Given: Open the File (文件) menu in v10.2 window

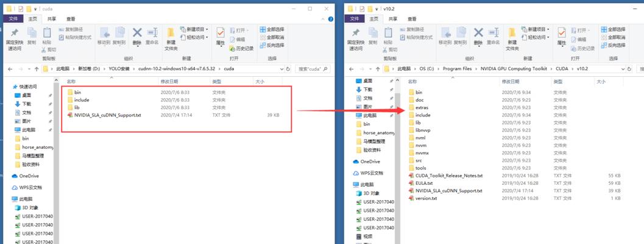Looking at the screenshot, I should point(355,19).
